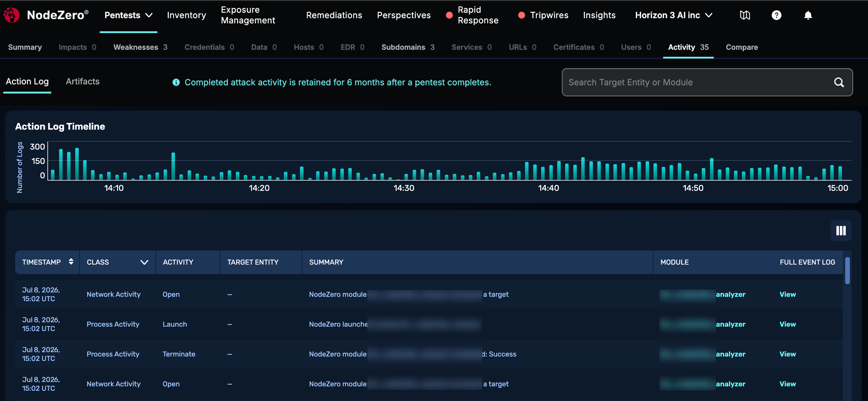Screen dimensions: 868x401
Task: Click the search magnifier icon
Action: point(839,82)
